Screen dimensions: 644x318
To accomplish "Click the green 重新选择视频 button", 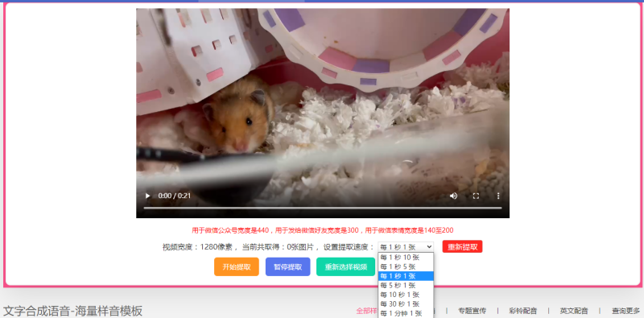I will (346, 266).
